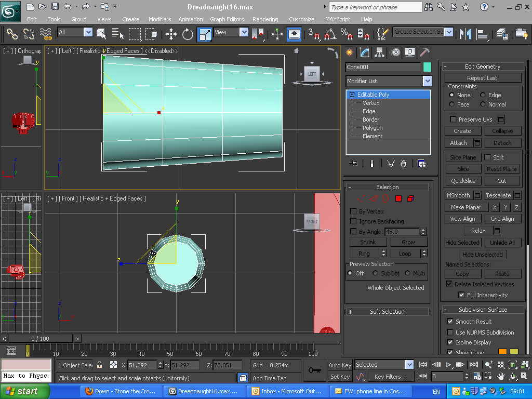Click the Mirror tool icon
The width and height of the screenshot is (532, 399).
click(x=466, y=34)
